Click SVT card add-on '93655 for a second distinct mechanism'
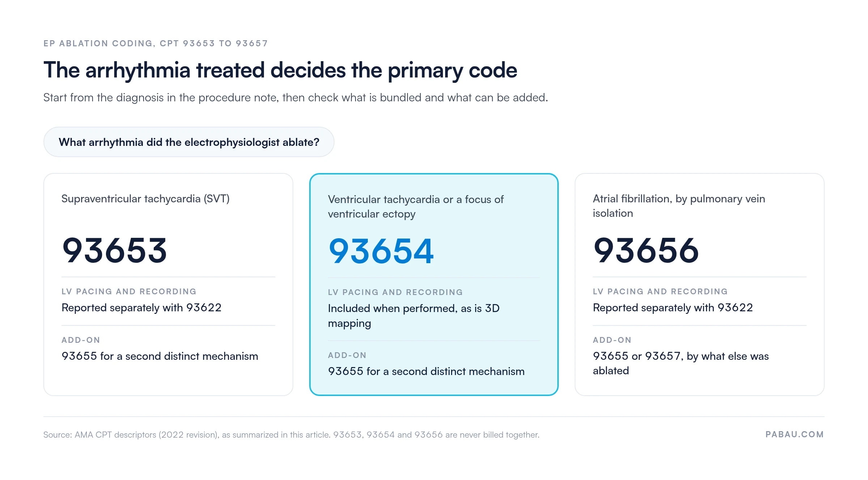 [160, 356]
